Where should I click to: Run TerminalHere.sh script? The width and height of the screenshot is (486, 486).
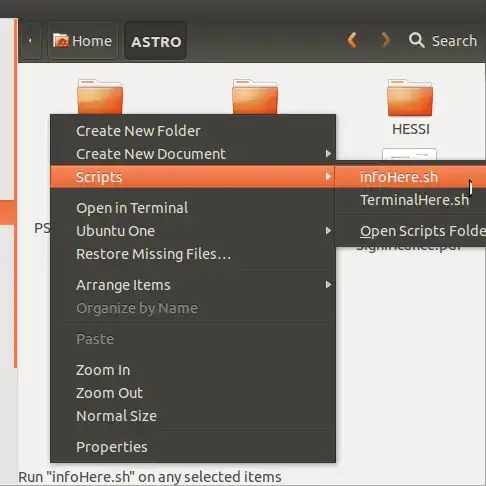(x=411, y=200)
